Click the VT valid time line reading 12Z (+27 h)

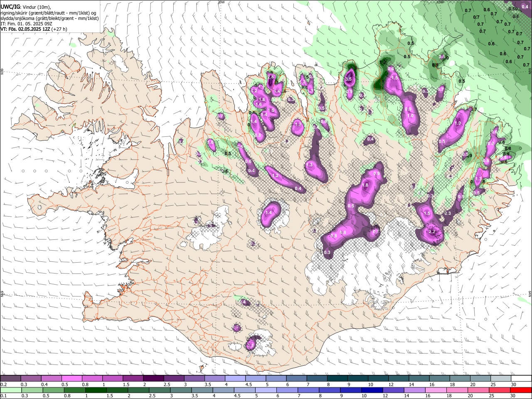pyautogui.click(x=34, y=29)
